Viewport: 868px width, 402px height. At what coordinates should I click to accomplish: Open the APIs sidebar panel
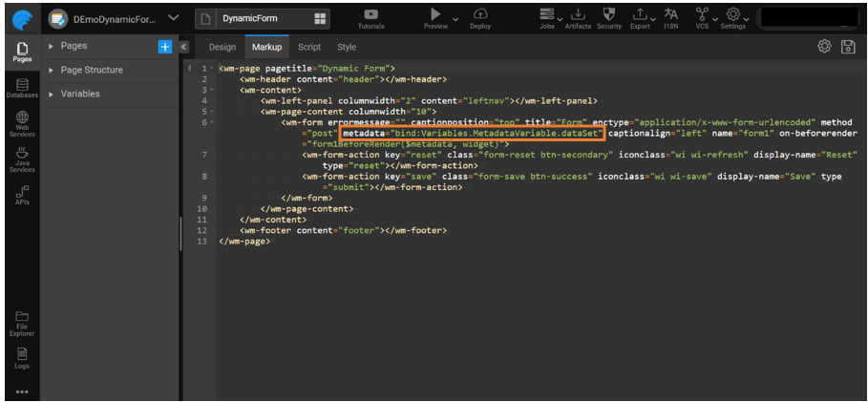21,194
